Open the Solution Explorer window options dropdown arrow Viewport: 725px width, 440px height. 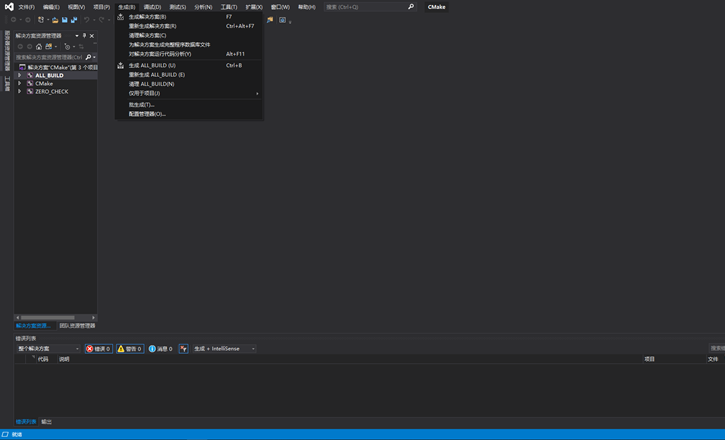pyautogui.click(x=77, y=36)
